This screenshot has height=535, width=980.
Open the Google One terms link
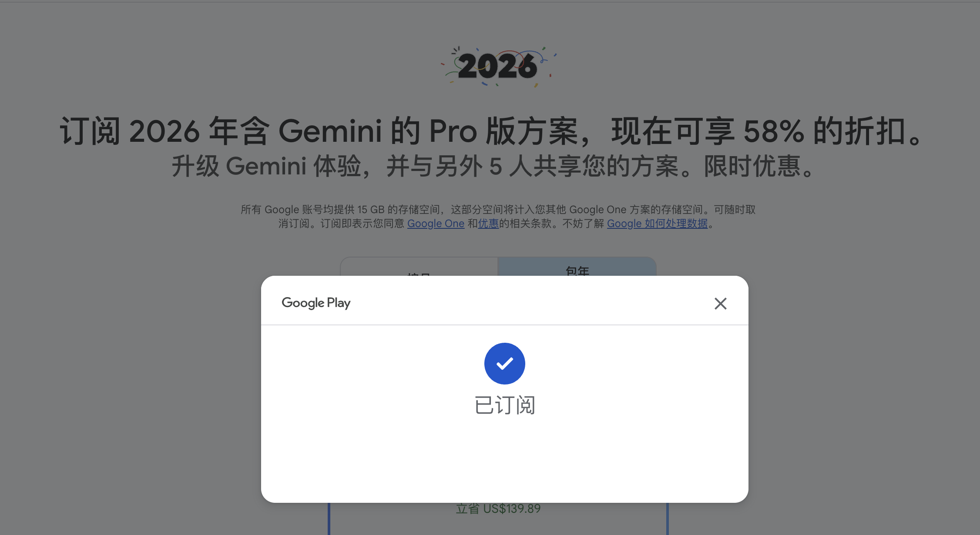(x=436, y=224)
